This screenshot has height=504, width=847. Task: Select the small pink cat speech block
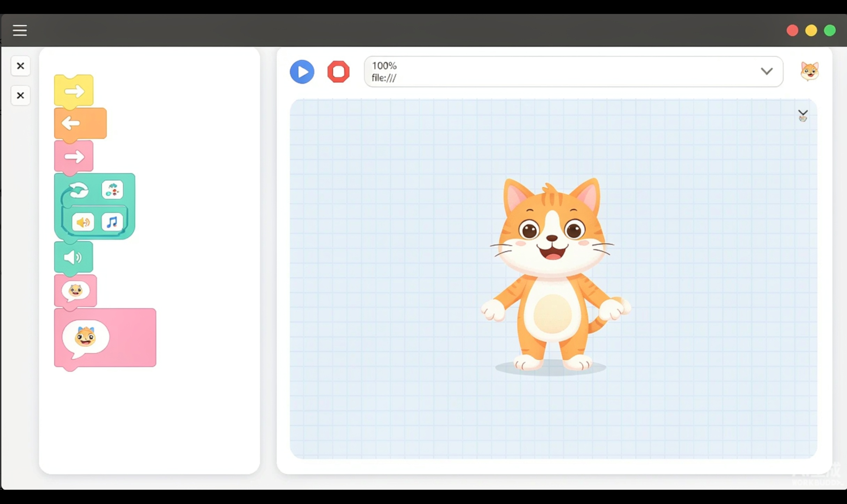(x=76, y=291)
